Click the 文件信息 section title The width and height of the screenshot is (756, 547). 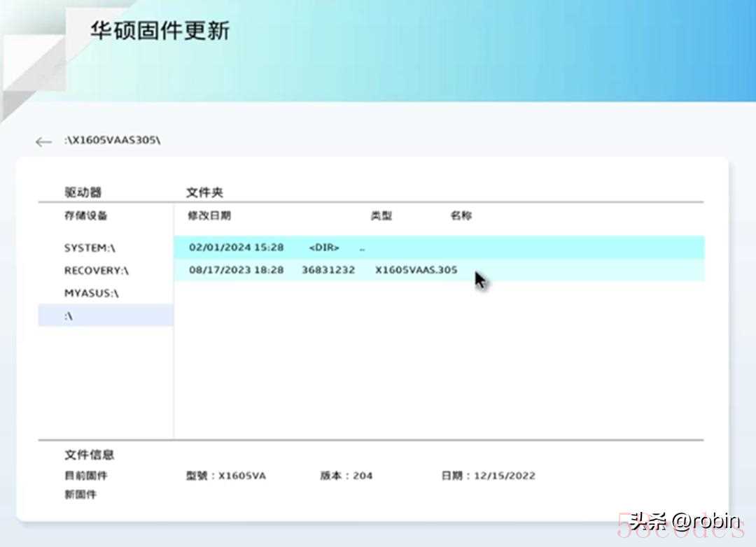coord(90,455)
